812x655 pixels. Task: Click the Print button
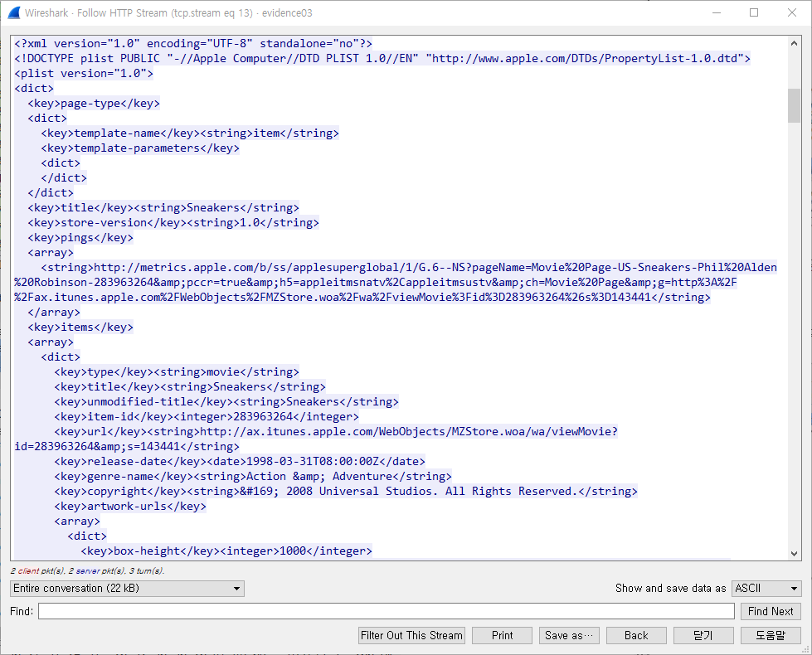(503, 635)
